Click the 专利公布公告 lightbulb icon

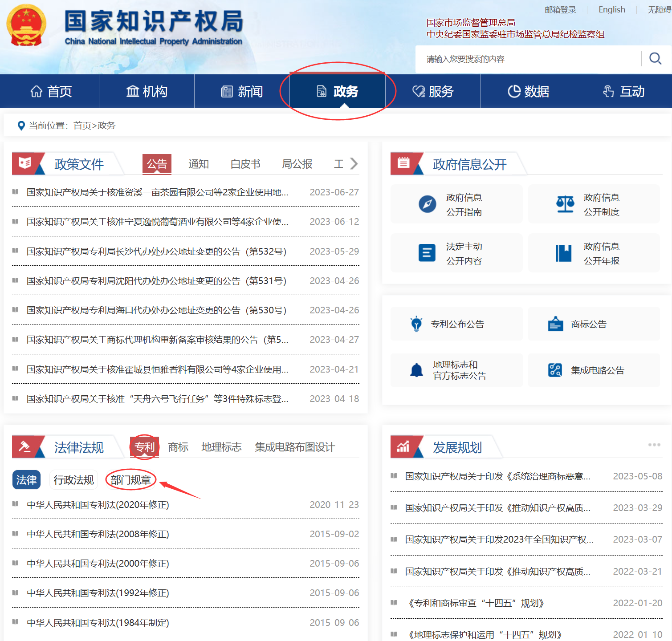(416, 324)
